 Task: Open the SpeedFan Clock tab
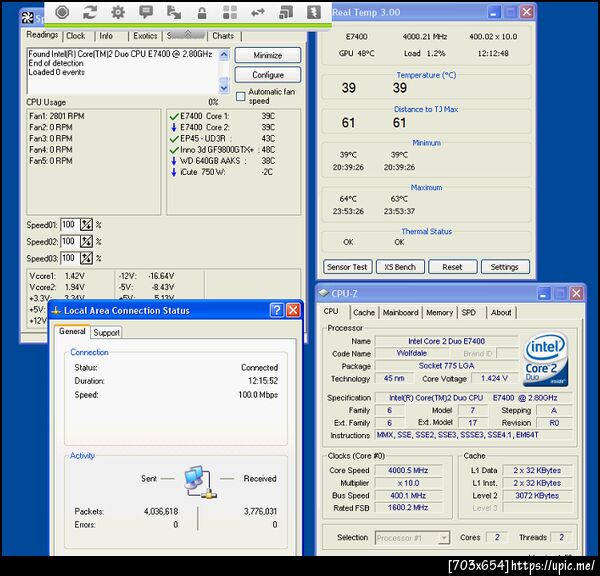pyautogui.click(x=76, y=36)
